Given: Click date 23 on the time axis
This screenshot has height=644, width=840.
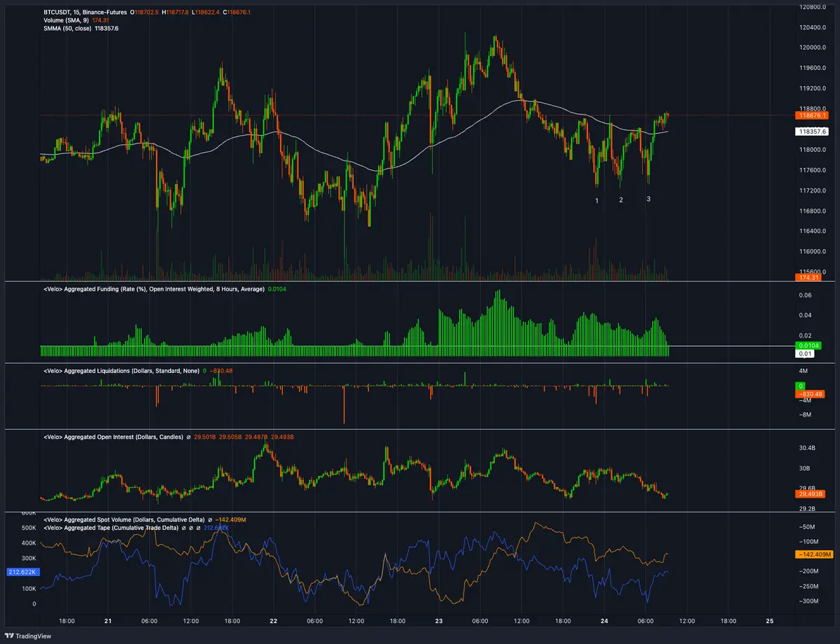Looking at the screenshot, I should pyautogui.click(x=439, y=620).
